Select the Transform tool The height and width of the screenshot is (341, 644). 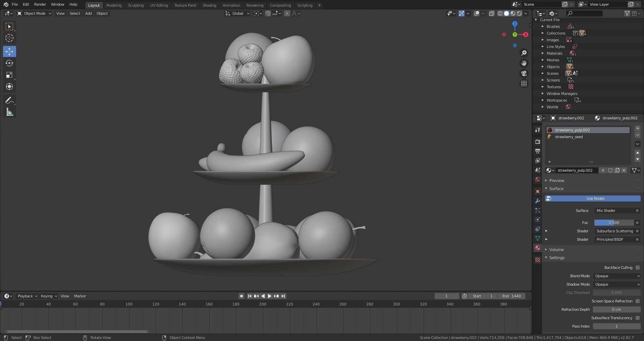9,87
